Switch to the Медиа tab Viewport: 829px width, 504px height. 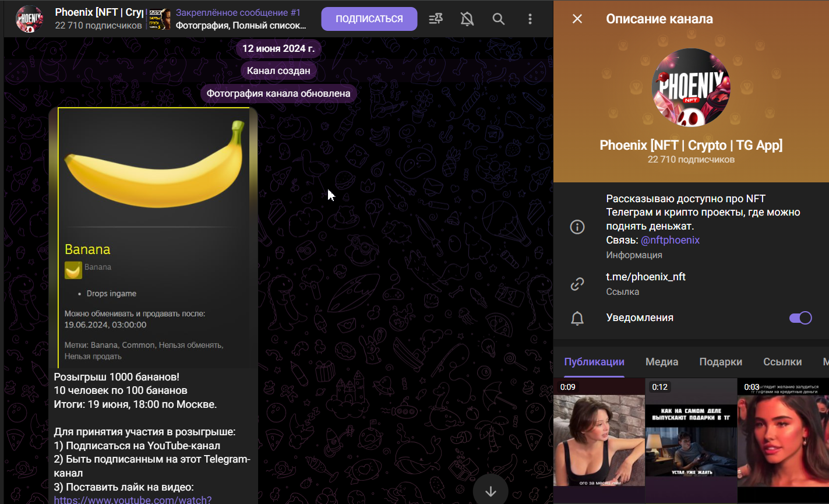[662, 362]
